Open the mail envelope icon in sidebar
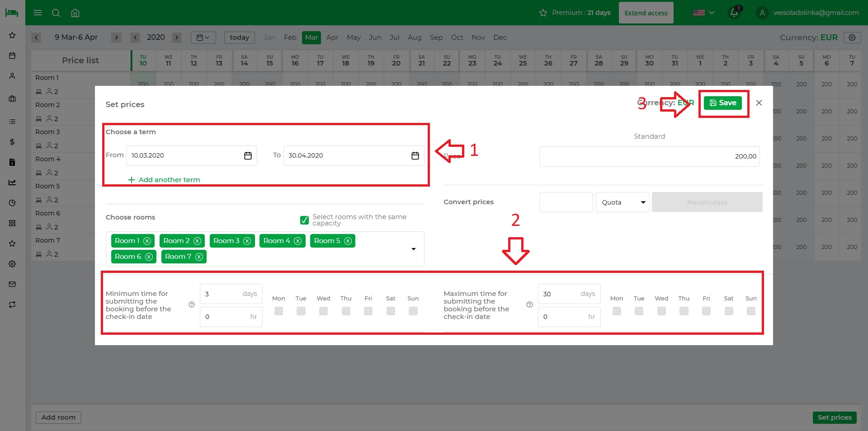 (12, 284)
